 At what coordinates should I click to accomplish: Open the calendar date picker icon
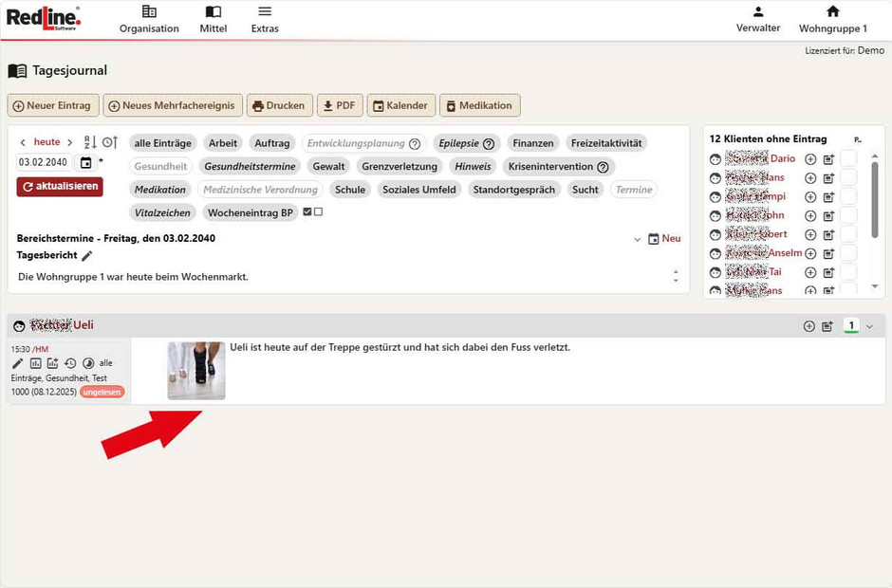pyautogui.click(x=86, y=162)
